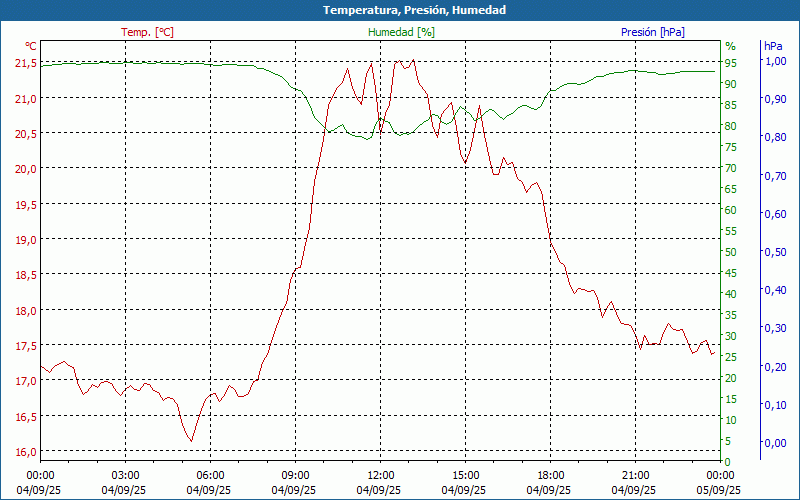Click the 15:00 time axis label
The height and width of the screenshot is (500, 800).
(x=465, y=476)
